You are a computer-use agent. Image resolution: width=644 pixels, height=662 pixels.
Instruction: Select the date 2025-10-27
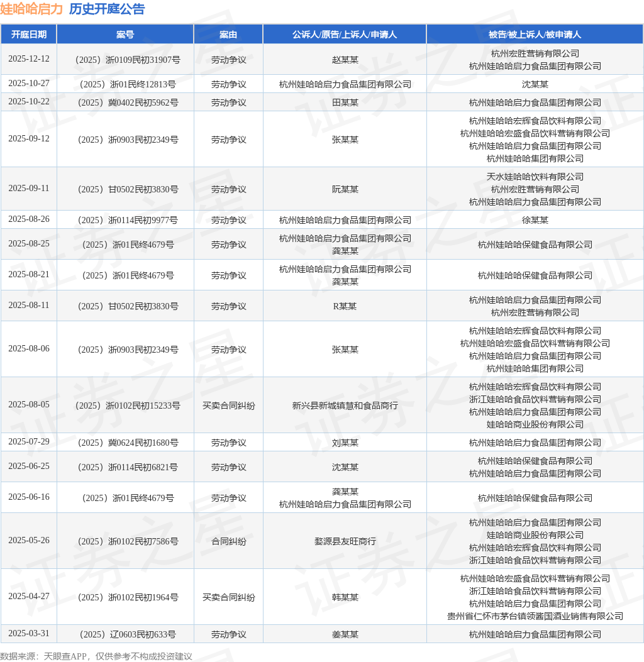pyautogui.click(x=29, y=84)
